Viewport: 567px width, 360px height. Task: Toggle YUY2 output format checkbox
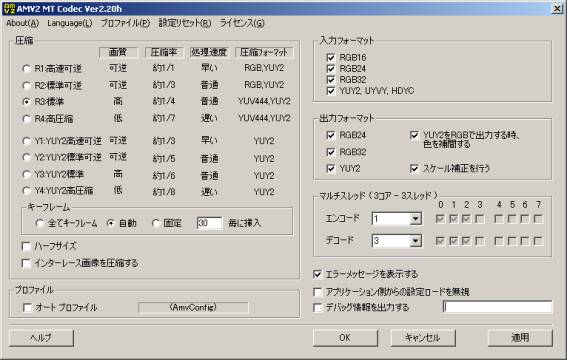click(331, 169)
